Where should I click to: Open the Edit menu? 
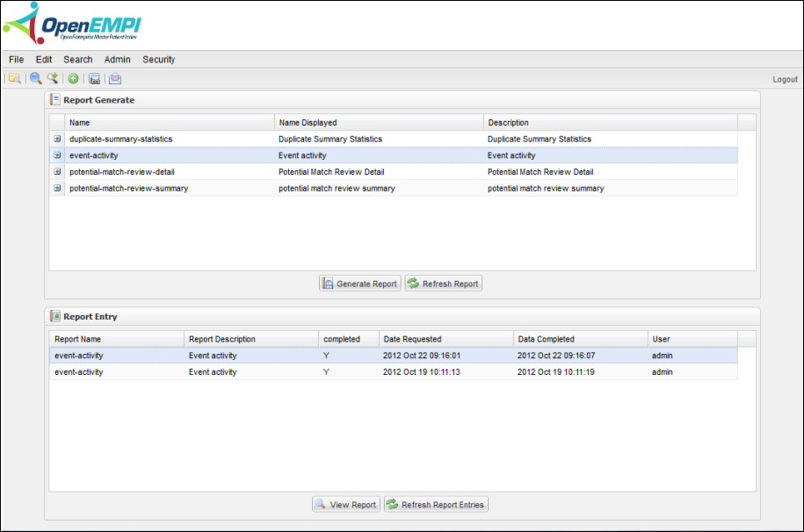point(44,60)
